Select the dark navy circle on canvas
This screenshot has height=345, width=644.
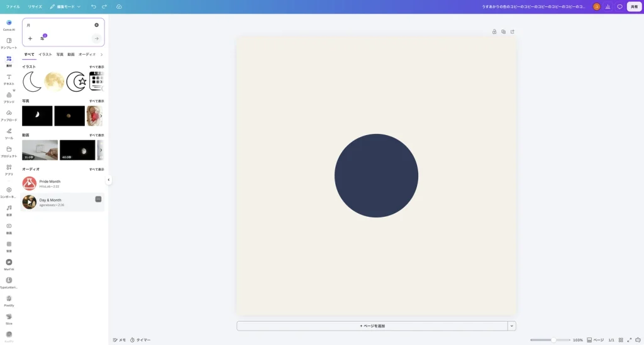376,175
